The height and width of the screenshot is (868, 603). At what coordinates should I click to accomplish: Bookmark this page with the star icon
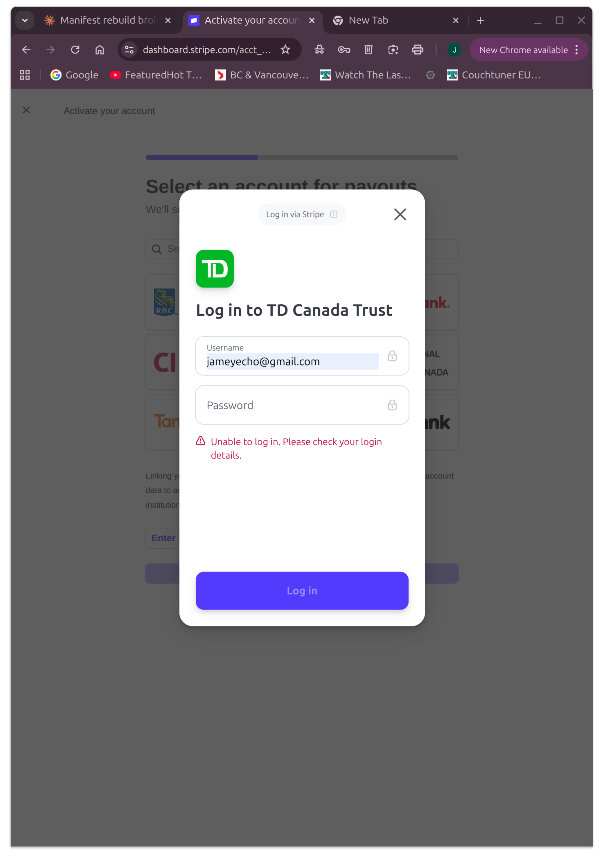click(285, 49)
